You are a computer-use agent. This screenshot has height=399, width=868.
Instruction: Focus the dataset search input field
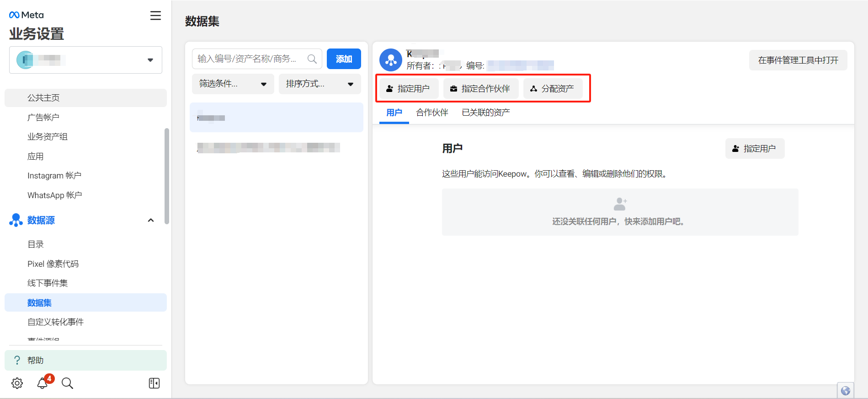pyautogui.click(x=257, y=59)
